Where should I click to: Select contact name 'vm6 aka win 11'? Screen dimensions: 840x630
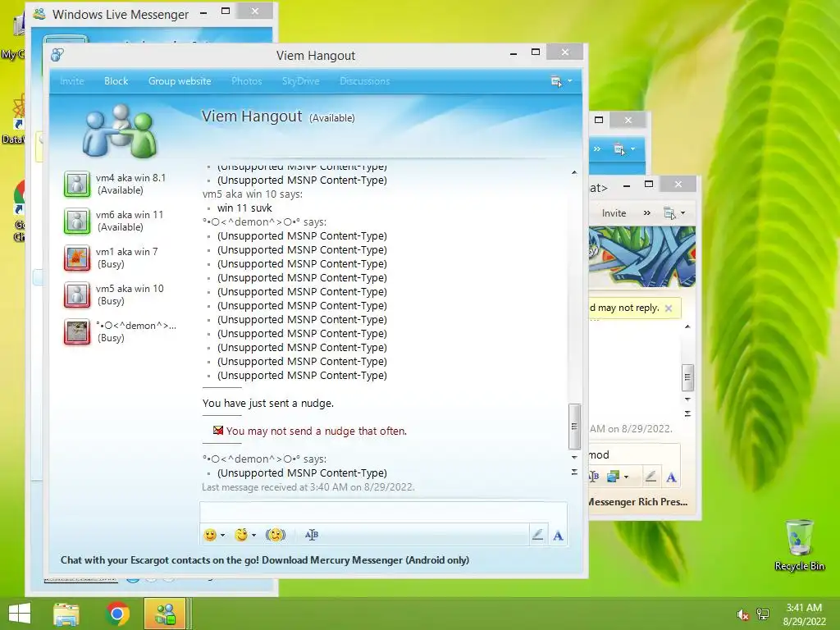tap(130, 215)
